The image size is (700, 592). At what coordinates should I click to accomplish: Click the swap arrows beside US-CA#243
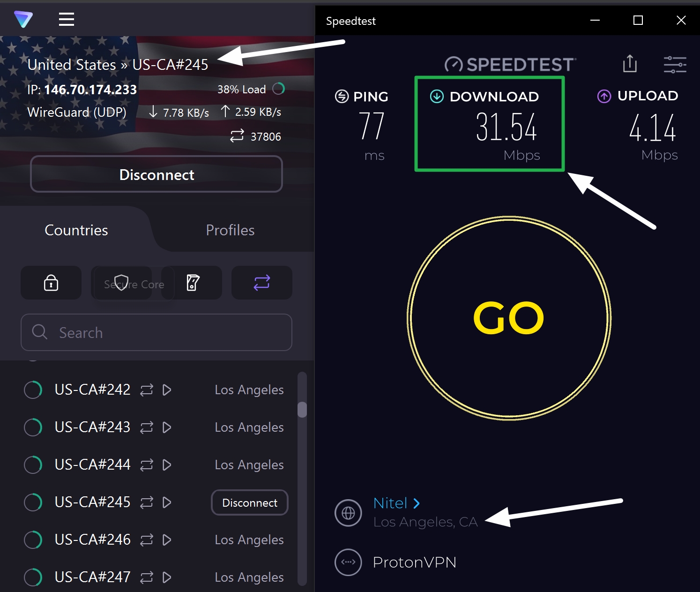point(147,427)
